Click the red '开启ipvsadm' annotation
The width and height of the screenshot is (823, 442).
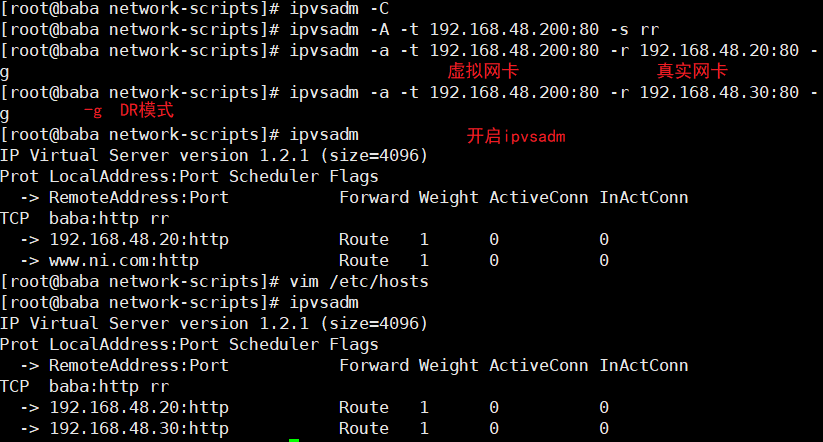(516, 136)
